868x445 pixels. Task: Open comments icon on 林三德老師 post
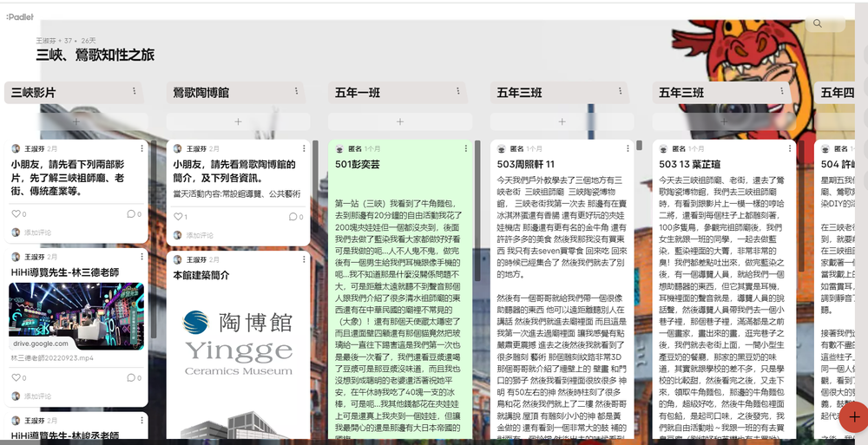coord(131,377)
